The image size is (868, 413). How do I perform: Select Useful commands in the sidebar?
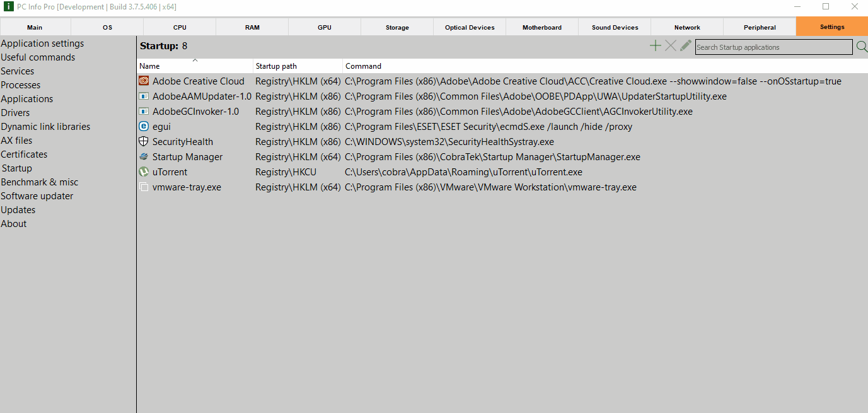(38, 57)
